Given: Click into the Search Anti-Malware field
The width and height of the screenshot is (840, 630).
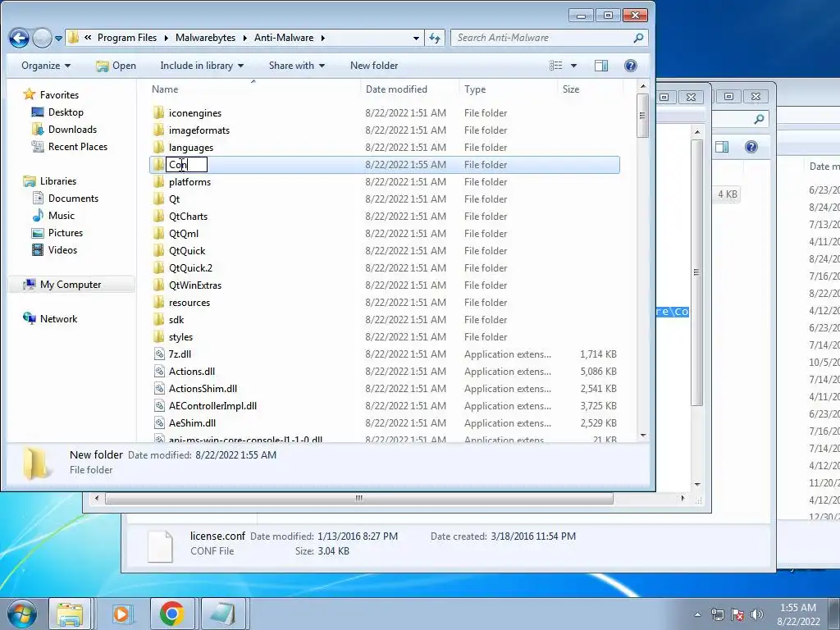Looking at the screenshot, I should (x=541, y=38).
